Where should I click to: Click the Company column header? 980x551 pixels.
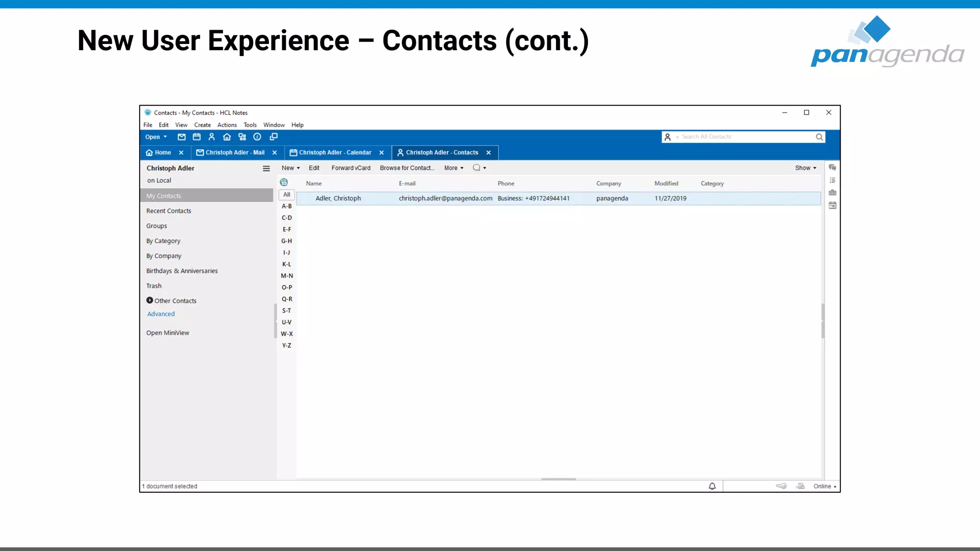pyautogui.click(x=609, y=184)
